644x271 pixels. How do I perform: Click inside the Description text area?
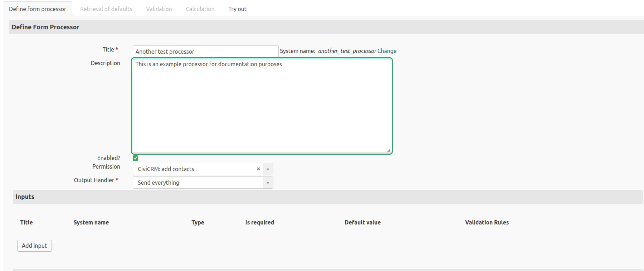tap(262, 106)
